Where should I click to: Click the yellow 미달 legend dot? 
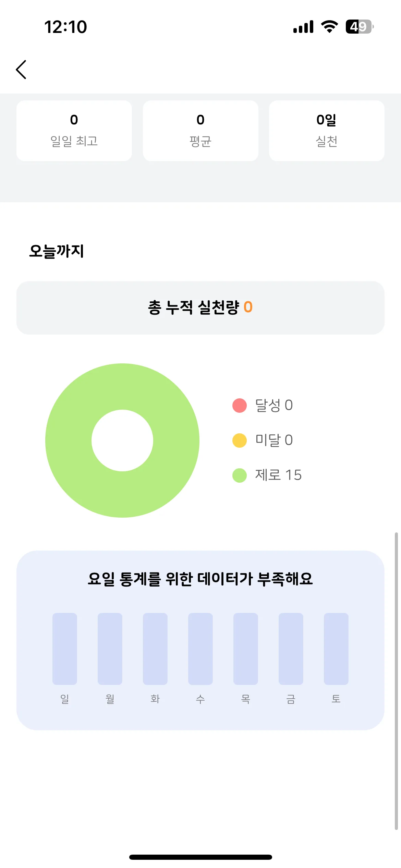240,441
